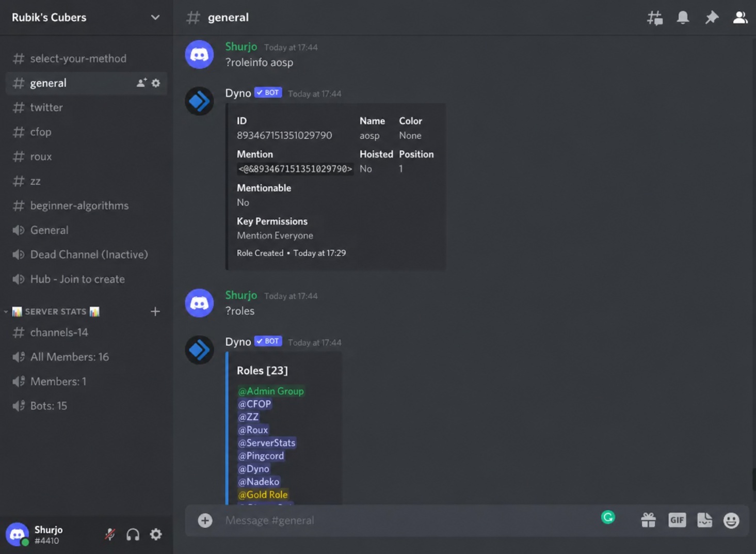This screenshot has height=554, width=756.
Task: Unmute the microphone in the user panel
Action: click(x=110, y=534)
